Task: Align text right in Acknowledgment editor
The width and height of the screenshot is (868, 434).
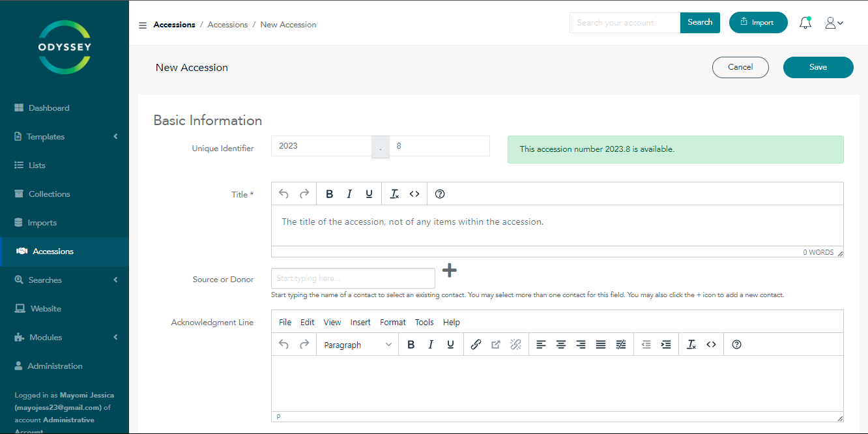Action: 581,345
